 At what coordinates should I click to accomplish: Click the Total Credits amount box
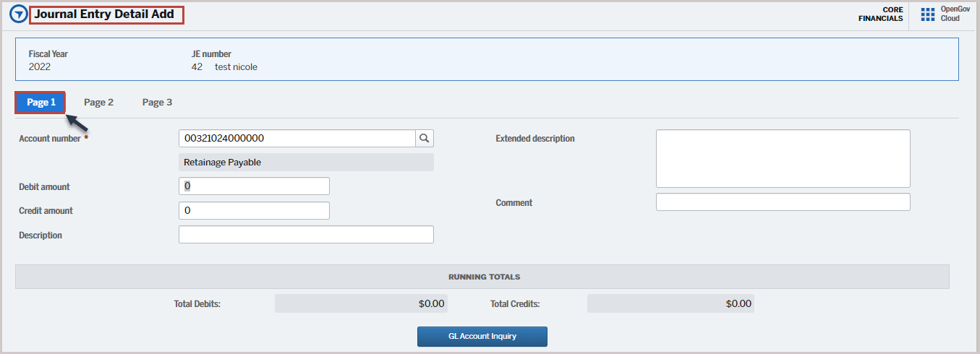[x=670, y=303]
